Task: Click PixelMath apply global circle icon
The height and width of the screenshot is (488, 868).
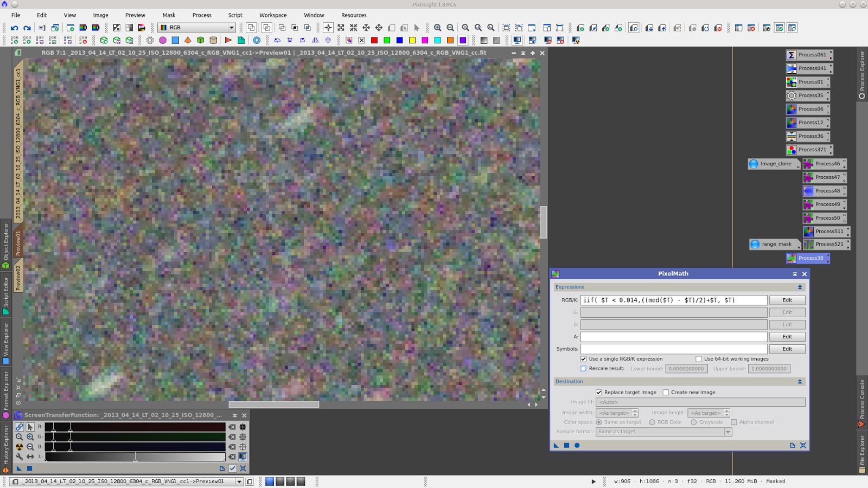Action: coord(577,445)
